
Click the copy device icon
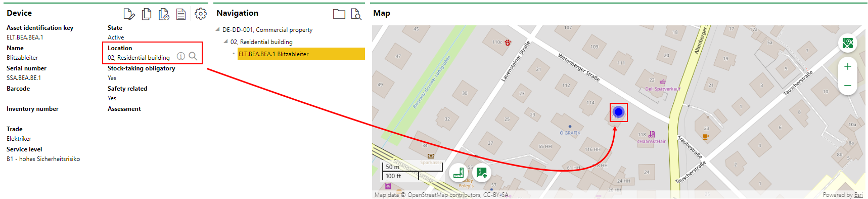[147, 14]
